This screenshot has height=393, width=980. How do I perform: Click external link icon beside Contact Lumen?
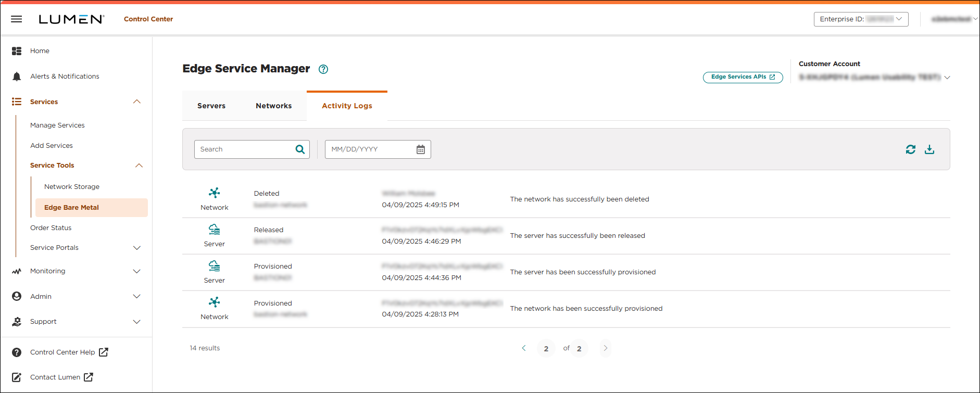tap(89, 377)
